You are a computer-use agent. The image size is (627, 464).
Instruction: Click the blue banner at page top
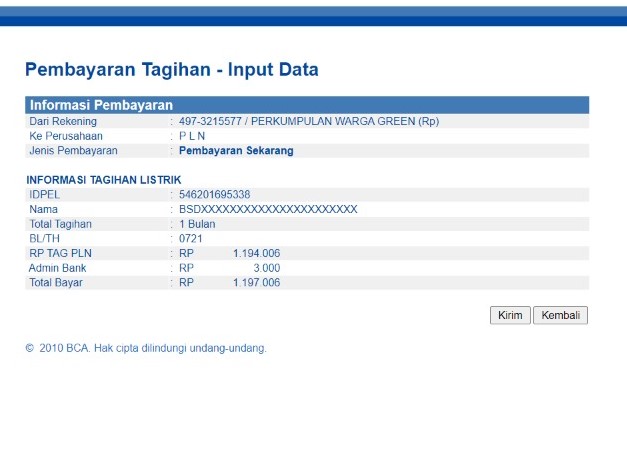click(x=313, y=14)
